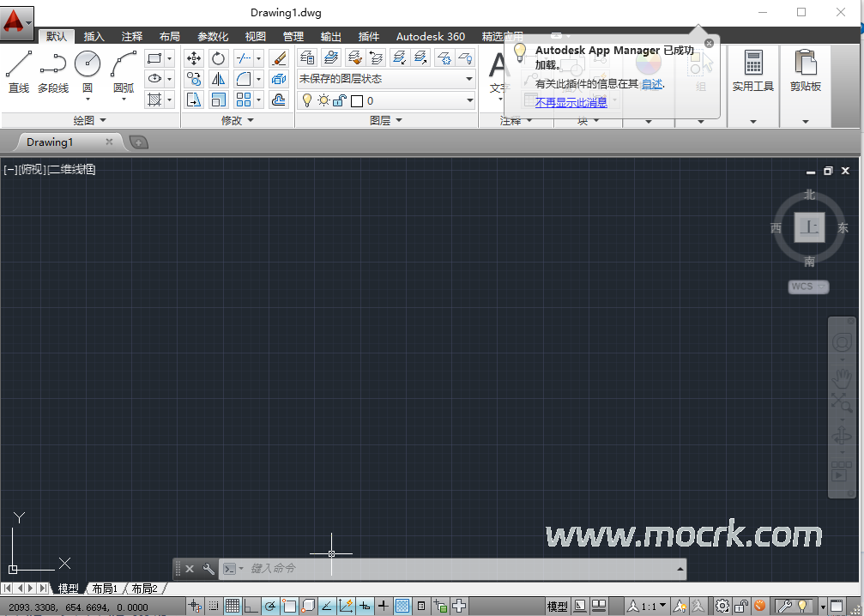Viewport: 864px width, 616px height.
Task: Select the Mirror tool icon
Action: [x=218, y=79]
